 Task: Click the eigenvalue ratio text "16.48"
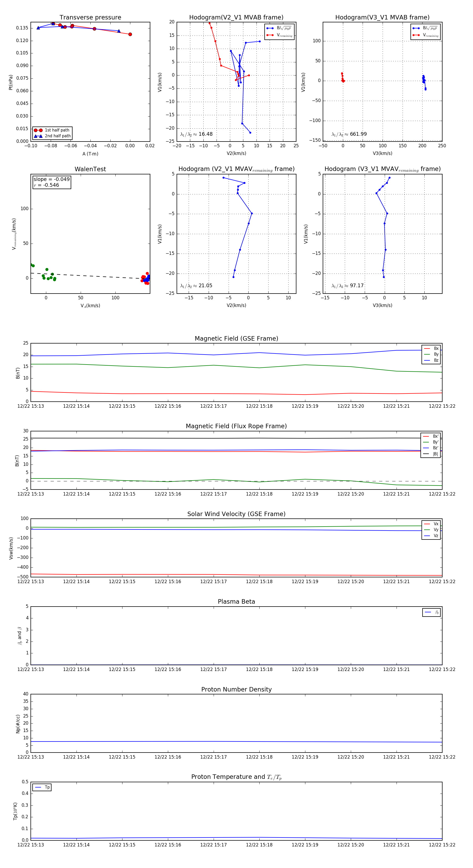205,134
